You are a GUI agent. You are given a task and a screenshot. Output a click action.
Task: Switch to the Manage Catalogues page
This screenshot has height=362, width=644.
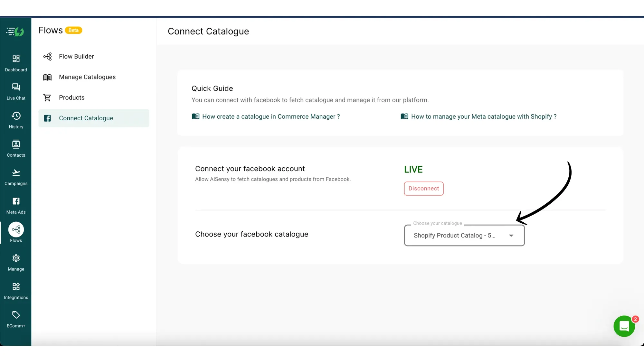point(87,77)
